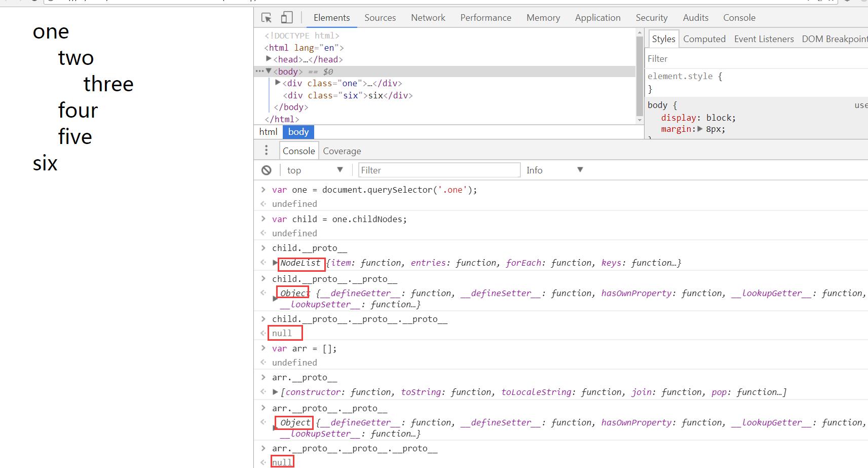
Task: Toggle the device toolbar icon
Action: (x=287, y=18)
